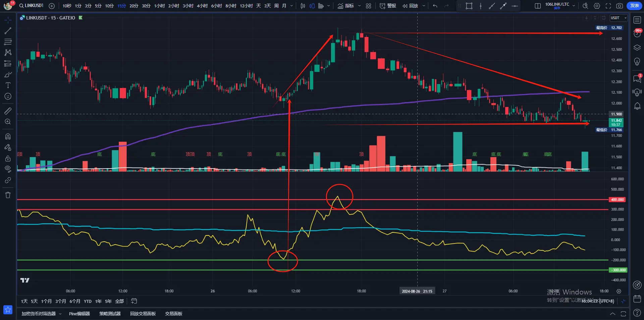Open the USDT currency dropdown
This screenshot has width=644, height=320.
click(619, 18)
